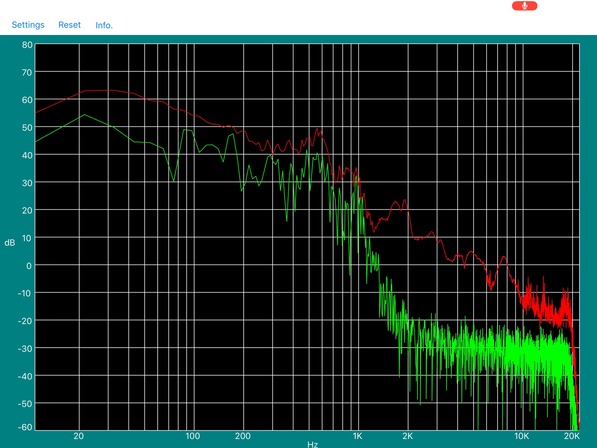Click the -60 dB axis label

pyautogui.click(x=25, y=427)
